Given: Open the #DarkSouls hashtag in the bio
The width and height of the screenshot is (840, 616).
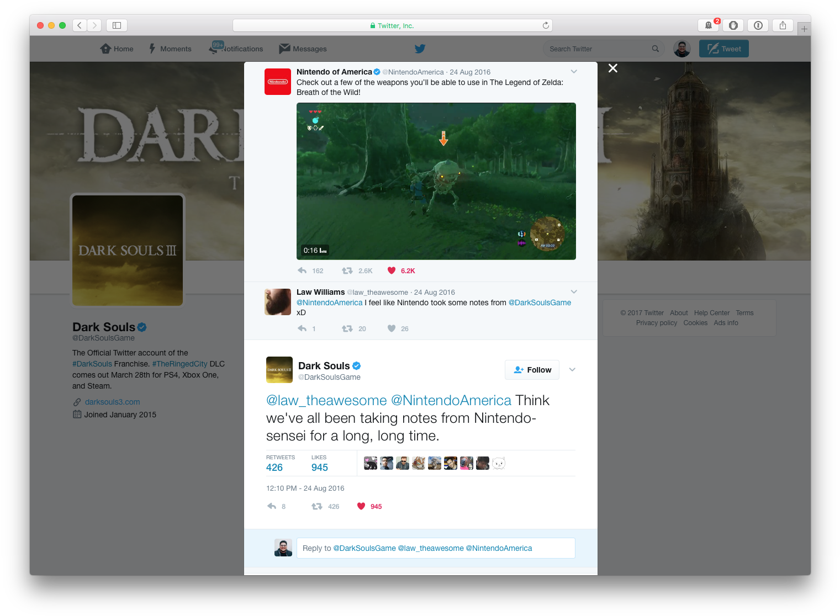Looking at the screenshot, I should (x=92, y=364).
